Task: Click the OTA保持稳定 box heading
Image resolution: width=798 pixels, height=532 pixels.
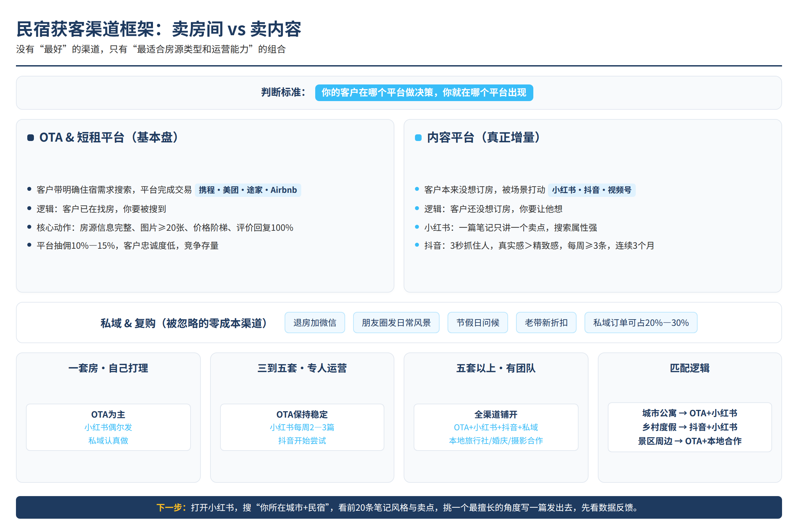Action: coord(302,414)
